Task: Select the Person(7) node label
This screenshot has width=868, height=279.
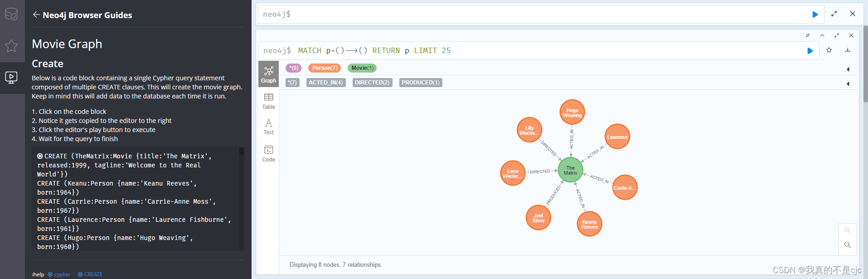Action: coord(325,68)
